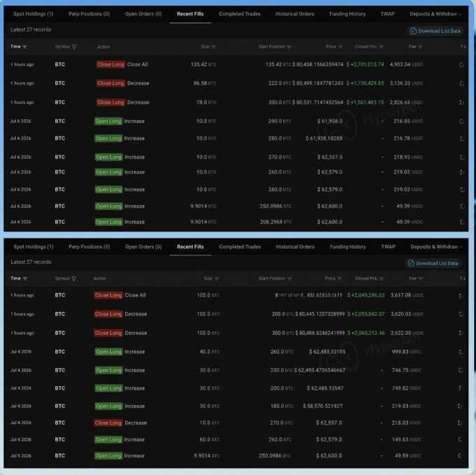This screenshot has width=476, height=475.
Task: Click the 4,903.04 USDC fee value
Action: click(406, 64)
